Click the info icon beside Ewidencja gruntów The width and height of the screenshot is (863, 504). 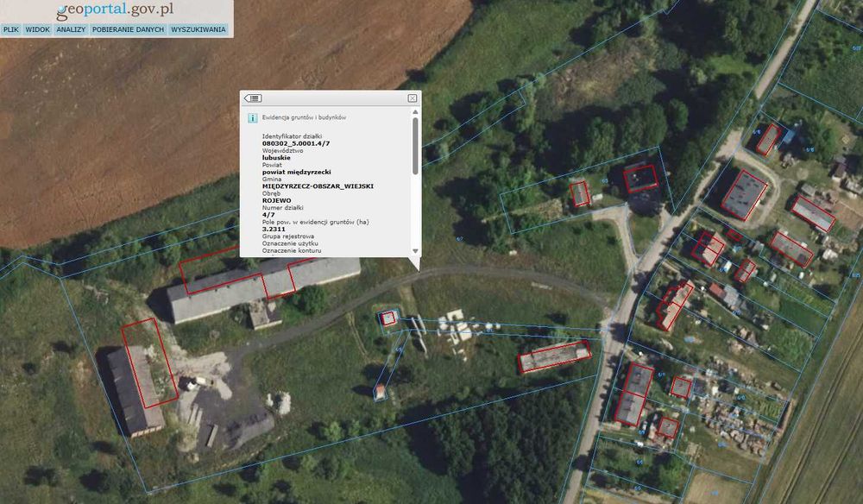click(253, 117)
